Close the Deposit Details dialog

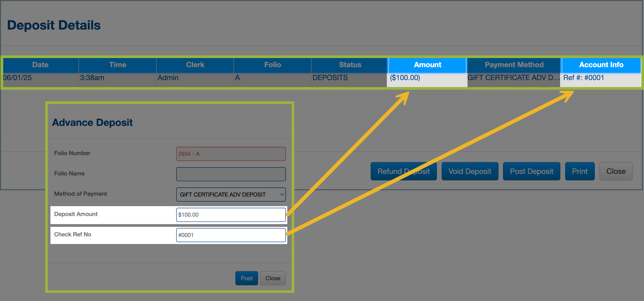click(x=615, y=171)
